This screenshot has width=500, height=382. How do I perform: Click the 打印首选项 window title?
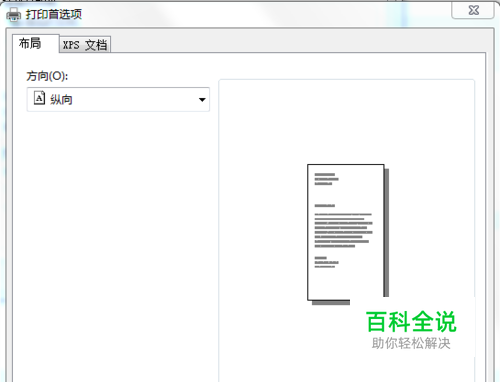tap(54, 14)
